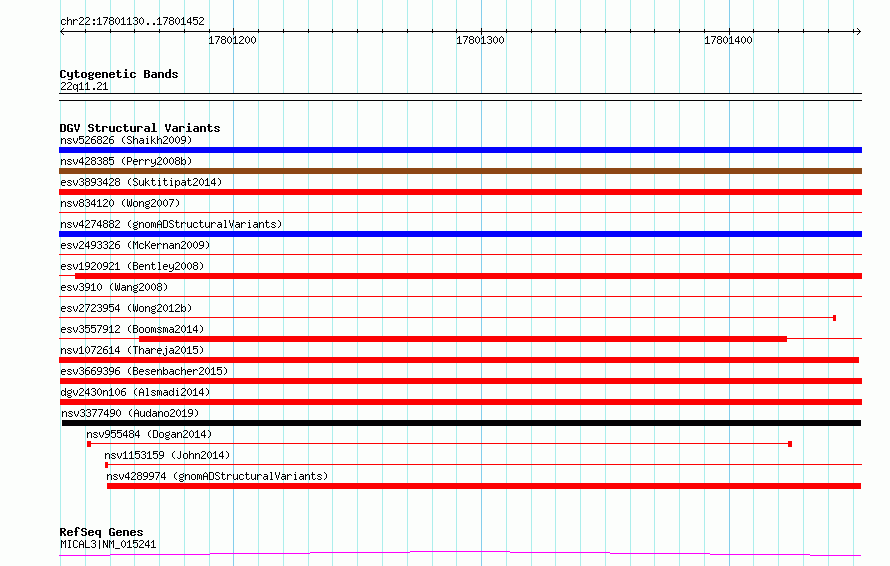Click nsv955484 (Dogan2014) label
Viewport: 890px width, 566px height.
149,434
